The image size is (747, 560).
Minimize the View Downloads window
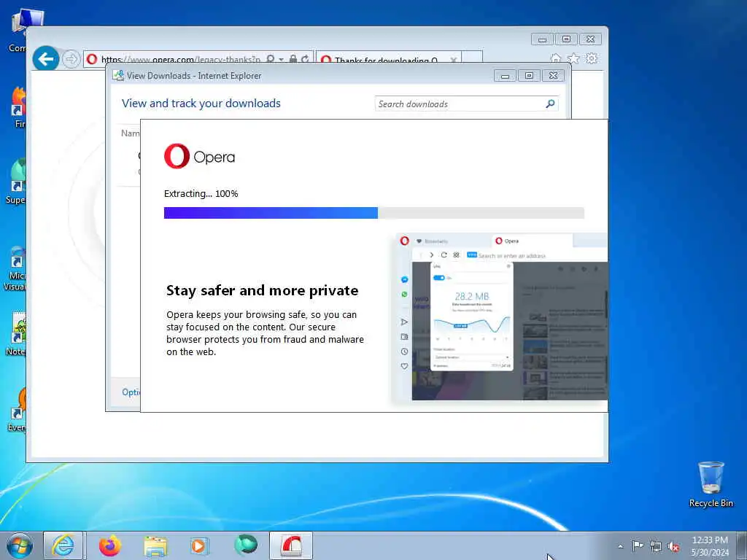[x=505, y=75]
